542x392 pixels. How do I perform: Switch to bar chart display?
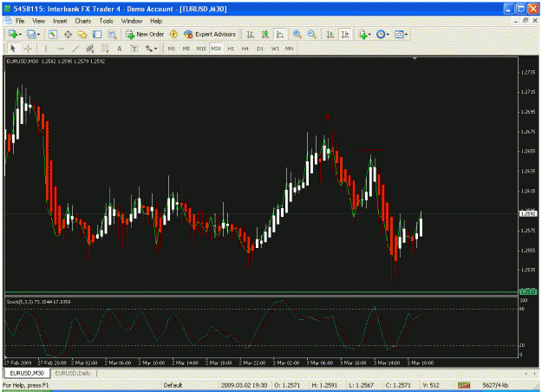(x=251, y=34)
